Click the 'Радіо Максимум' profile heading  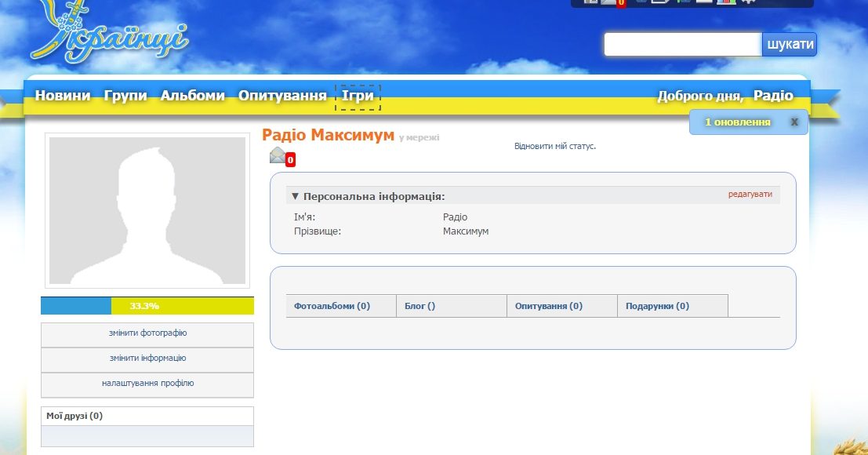(328, 135)
